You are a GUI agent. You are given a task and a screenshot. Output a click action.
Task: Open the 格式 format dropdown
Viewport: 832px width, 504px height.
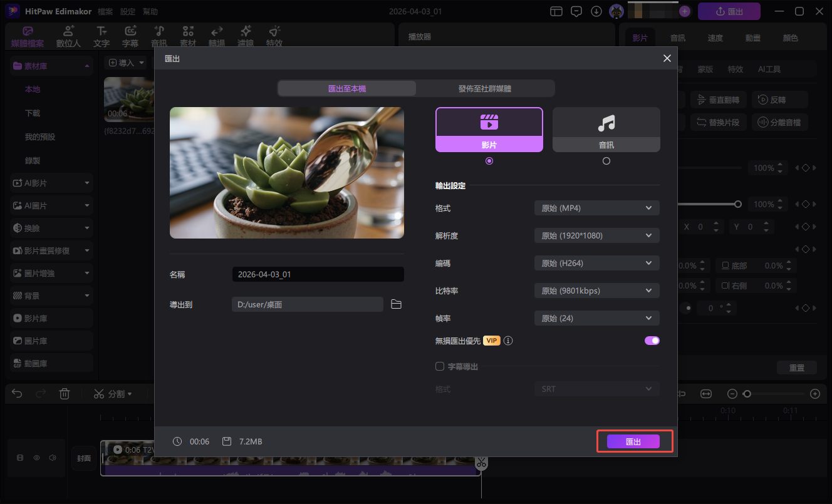click(595, 207)
